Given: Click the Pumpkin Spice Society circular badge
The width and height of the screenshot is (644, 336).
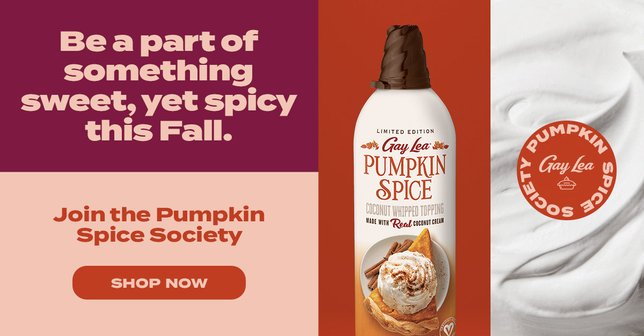Looking at the screenshot, I should 566,170.
